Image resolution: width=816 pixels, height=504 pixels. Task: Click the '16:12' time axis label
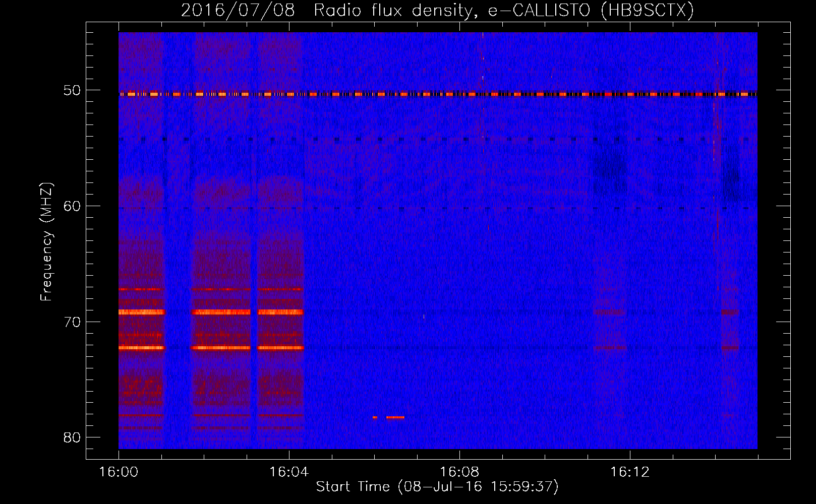[630, 472]
